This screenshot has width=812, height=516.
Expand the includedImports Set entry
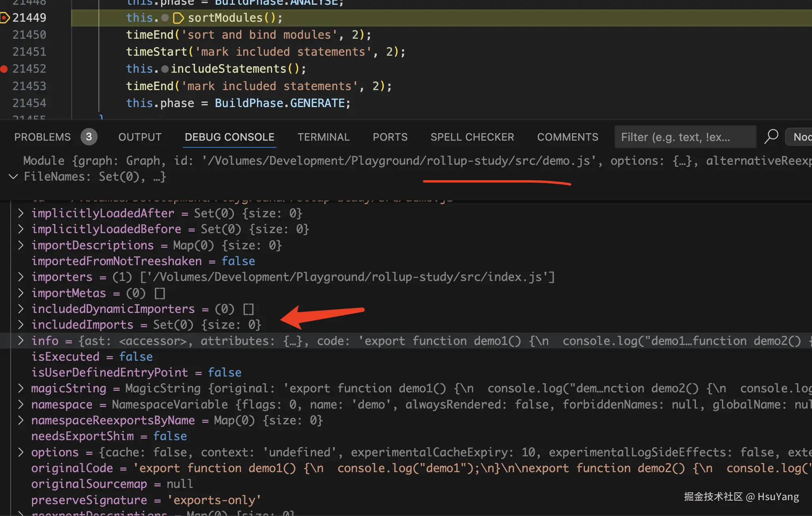tap(21, 325)
